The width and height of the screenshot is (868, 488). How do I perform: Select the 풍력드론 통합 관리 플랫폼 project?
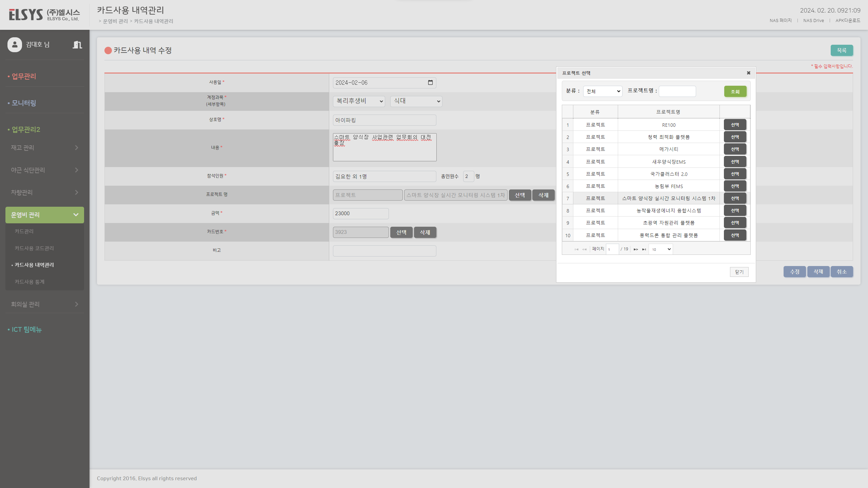(735, 235)
